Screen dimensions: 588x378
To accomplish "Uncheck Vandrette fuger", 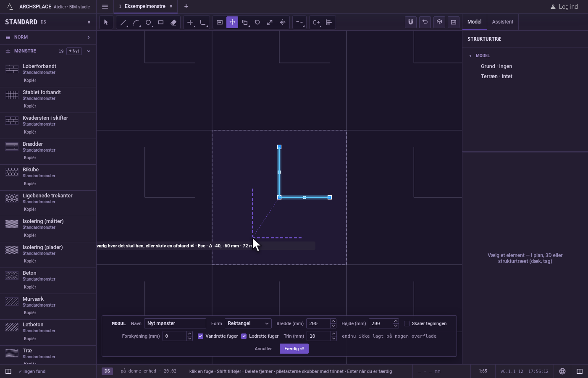I will click(200, 336).
